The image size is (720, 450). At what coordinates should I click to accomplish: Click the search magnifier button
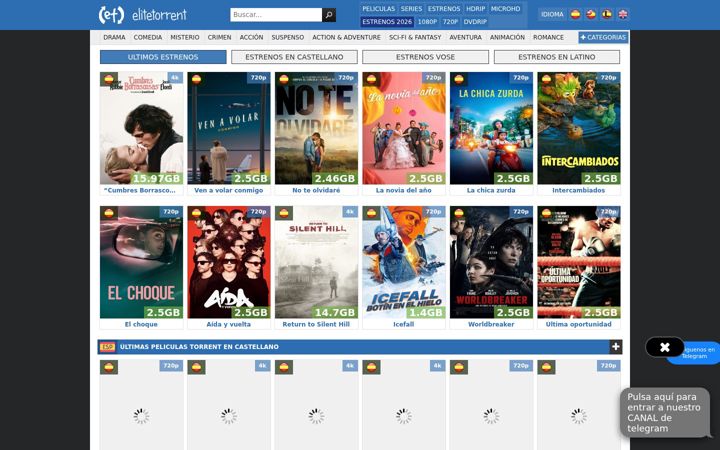pos(329,15)
